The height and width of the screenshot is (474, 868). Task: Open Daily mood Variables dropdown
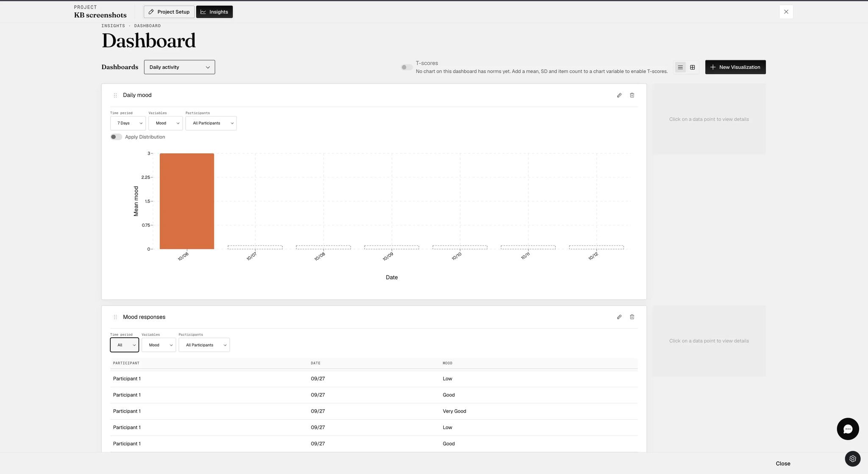[165, 123]
